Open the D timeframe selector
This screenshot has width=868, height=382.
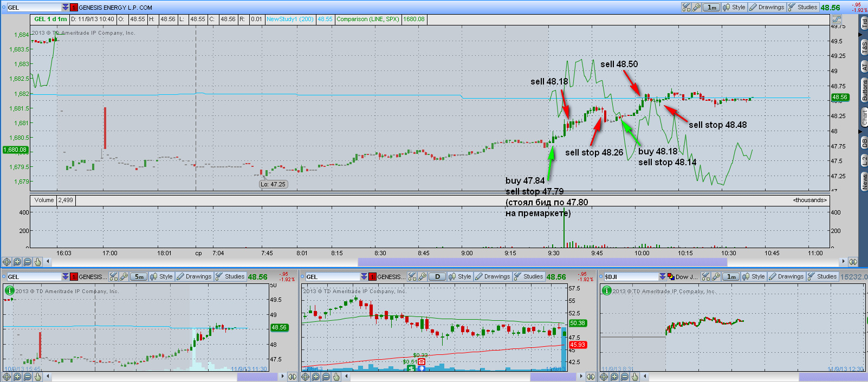[437, 276]
